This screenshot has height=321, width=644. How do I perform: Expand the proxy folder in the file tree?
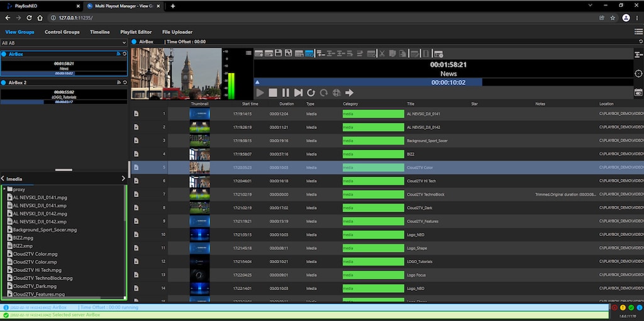coord(5,189)
